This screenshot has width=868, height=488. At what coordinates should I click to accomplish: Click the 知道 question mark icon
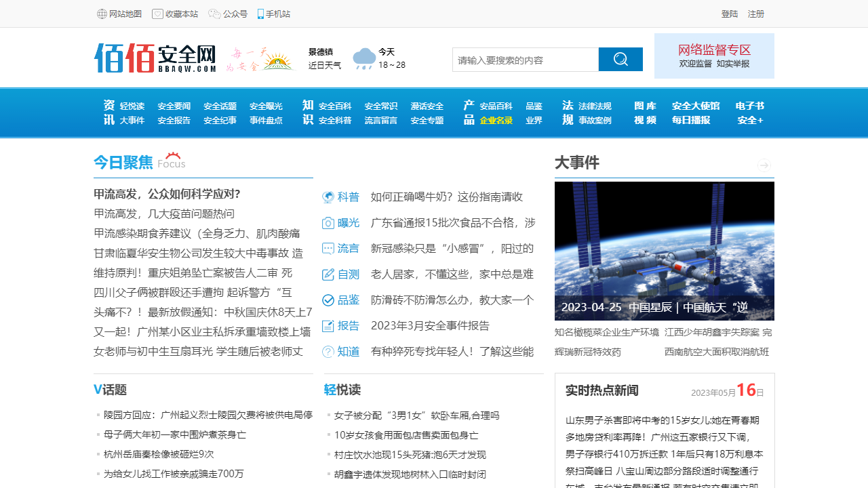pos(328,352)
